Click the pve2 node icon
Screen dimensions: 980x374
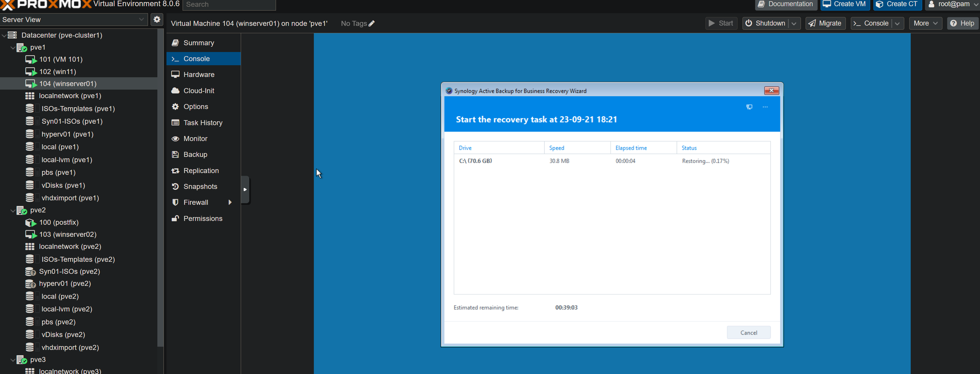pyautogui.click(x=22, y=210)
